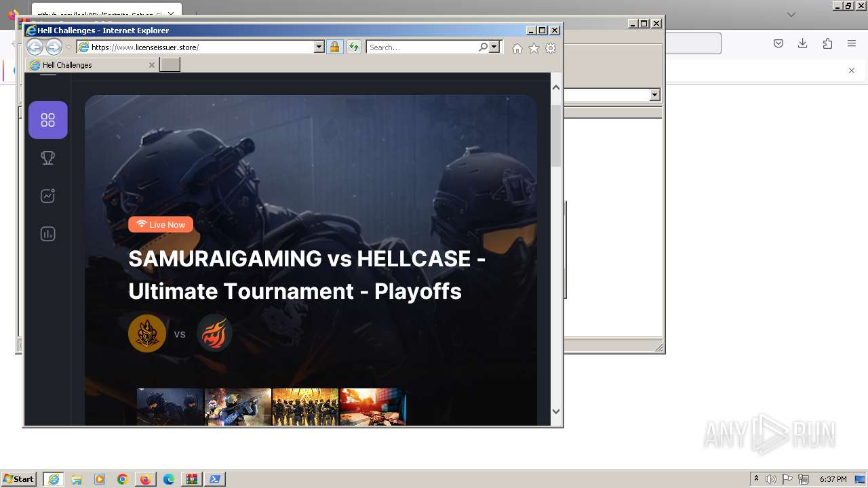Expand the search provider dropdown

(494, 47)
